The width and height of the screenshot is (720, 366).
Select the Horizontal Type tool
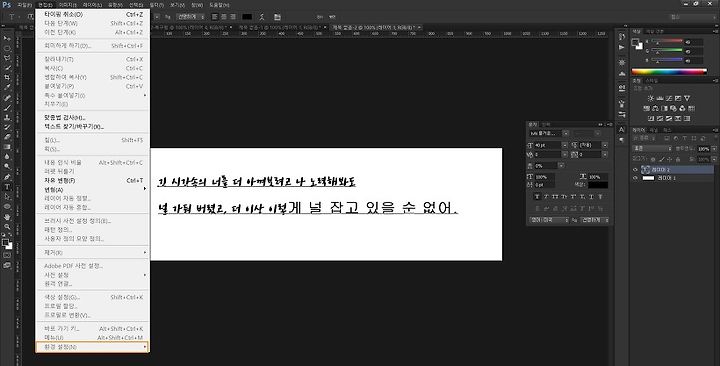7,186
